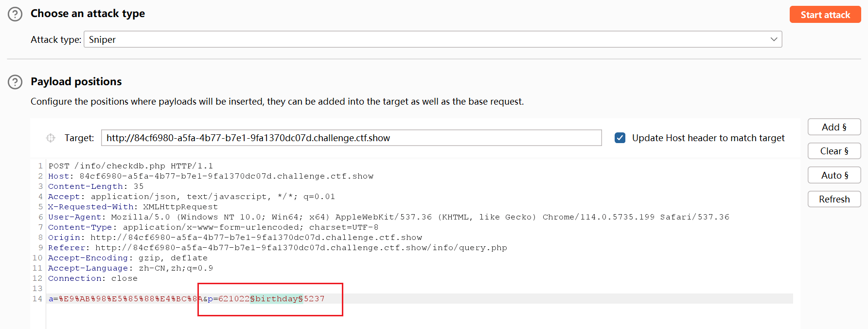Click the Referer header line
The height and width of the screenshot is (329, 868).
point(277,248)
